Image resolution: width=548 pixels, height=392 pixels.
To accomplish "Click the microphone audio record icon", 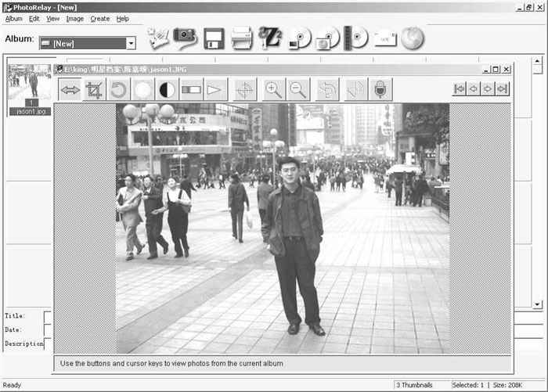I will (x=380, y=90).
